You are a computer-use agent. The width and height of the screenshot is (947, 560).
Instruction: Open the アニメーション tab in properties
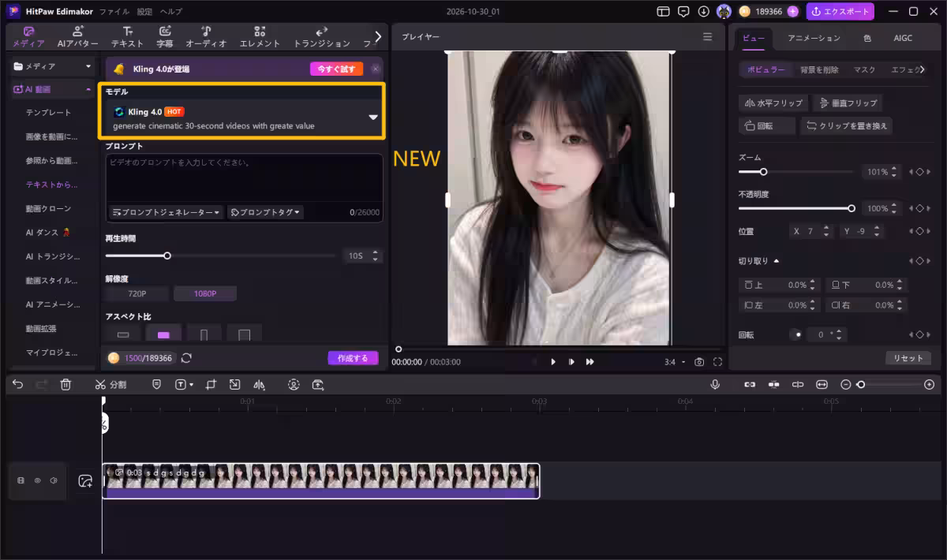814,38
